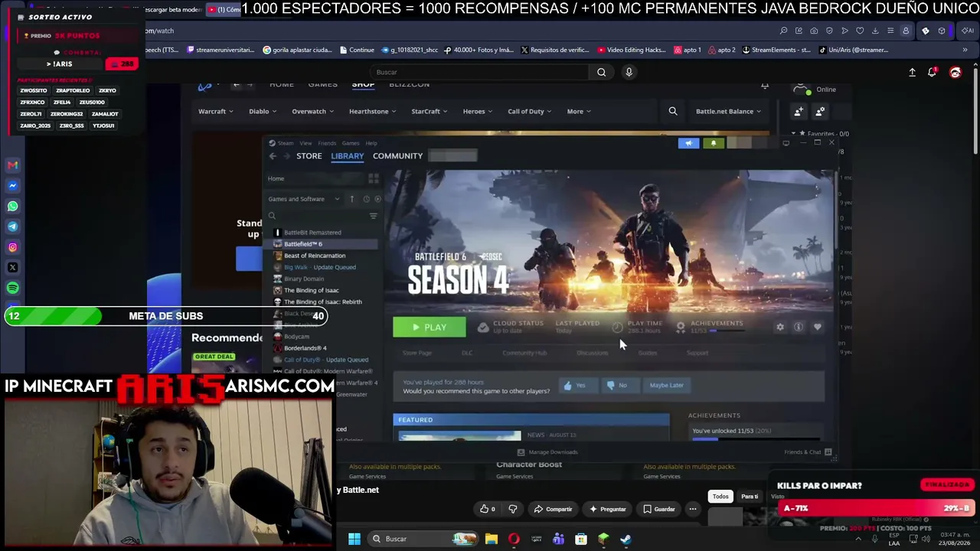The image size is (980, 551).
Task: Open the X icon in the browser sidebar
Action: coord(12,268)
